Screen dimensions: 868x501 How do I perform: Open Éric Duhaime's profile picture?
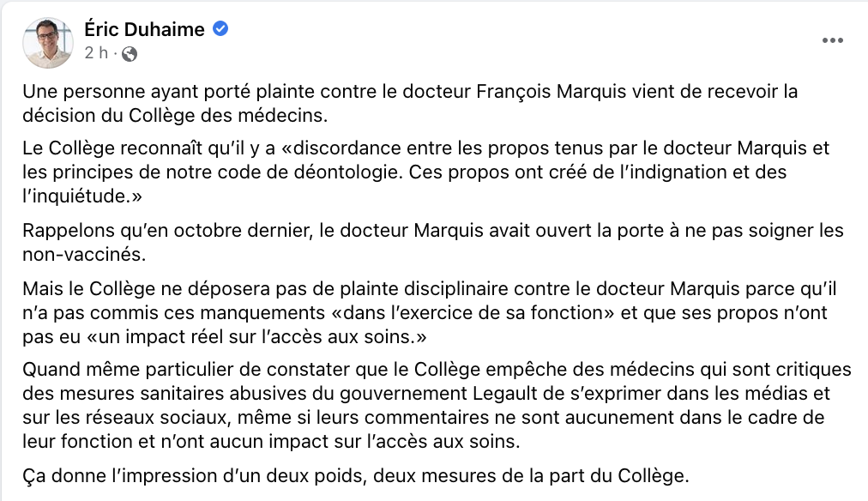(x=48, y=43)
